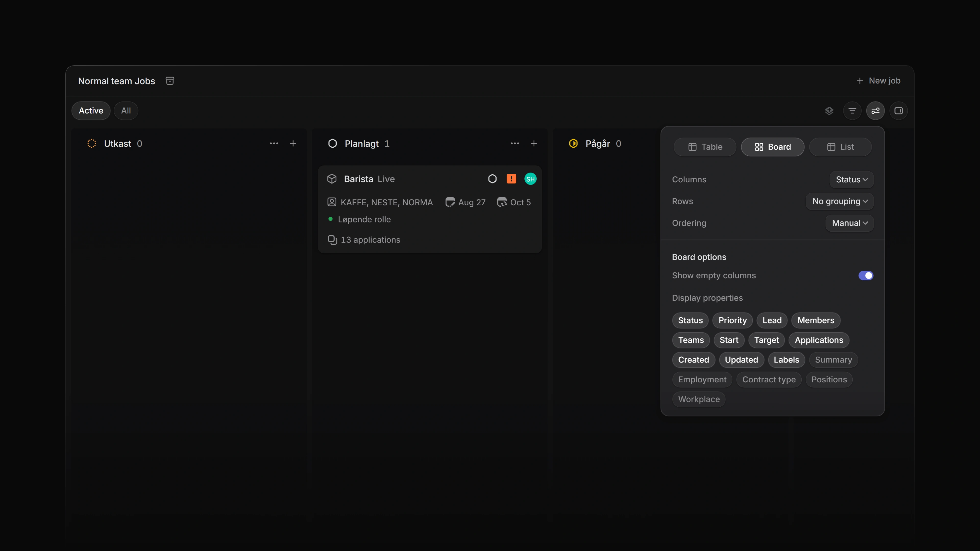Toggle the side panel icon button
The height and width of the screenshot is (551, 980).
click(x=899, y=111)
